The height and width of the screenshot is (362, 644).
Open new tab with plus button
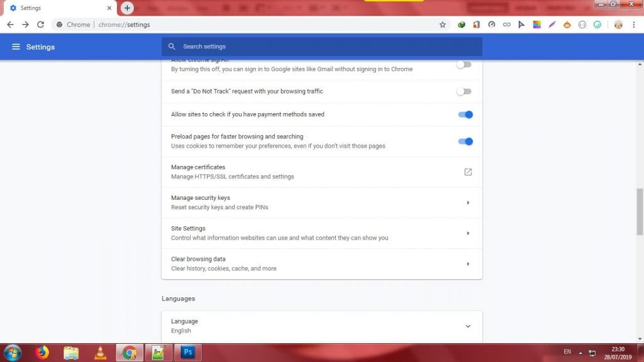click(x=128, y=8)
